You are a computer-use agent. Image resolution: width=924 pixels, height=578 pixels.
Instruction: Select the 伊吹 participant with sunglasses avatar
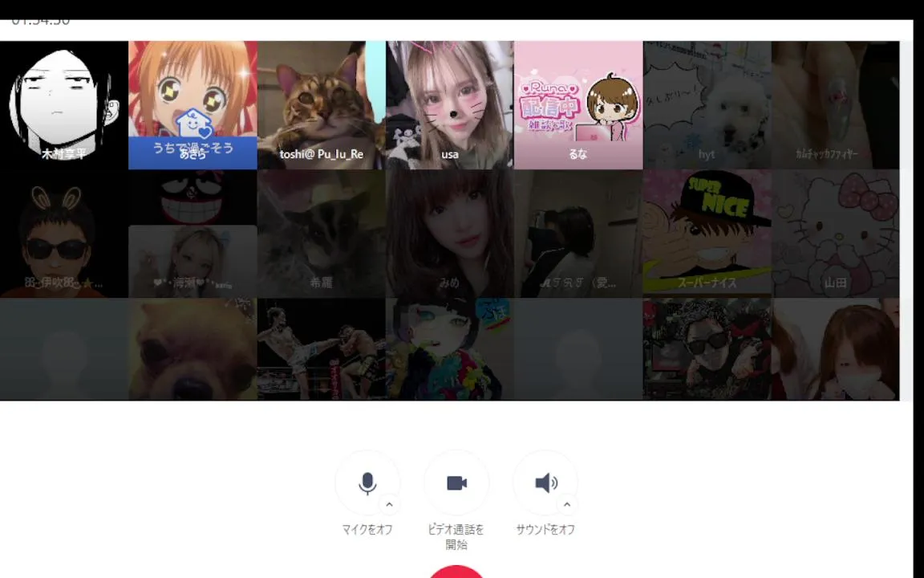click(64, 234)
